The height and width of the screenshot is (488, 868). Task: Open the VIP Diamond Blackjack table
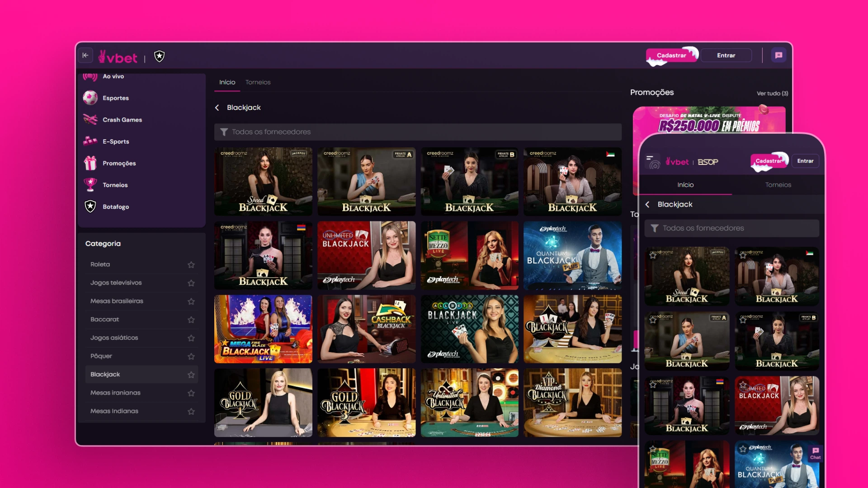572,403
